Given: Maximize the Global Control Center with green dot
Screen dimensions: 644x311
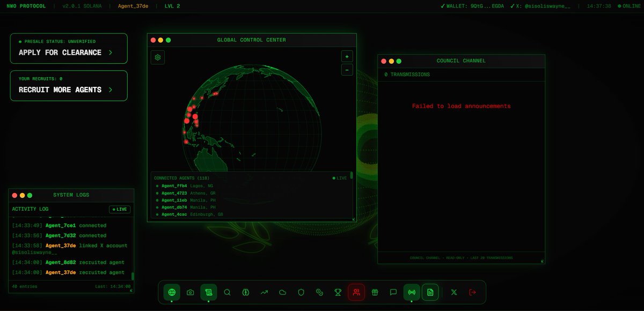Looking at the screenshot, I should (168, 40).
